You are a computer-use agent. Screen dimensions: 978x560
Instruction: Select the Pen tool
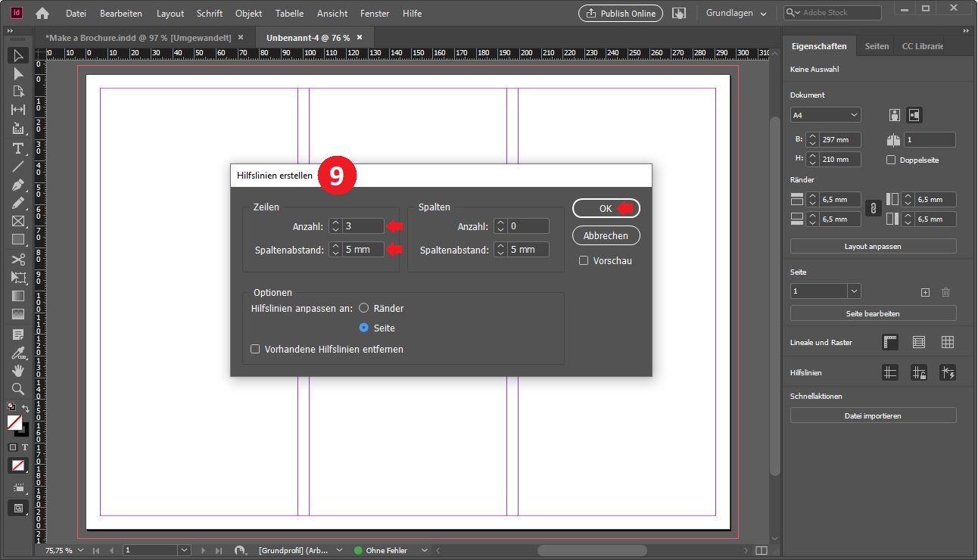pyautogui.click(x=18, y=185)
